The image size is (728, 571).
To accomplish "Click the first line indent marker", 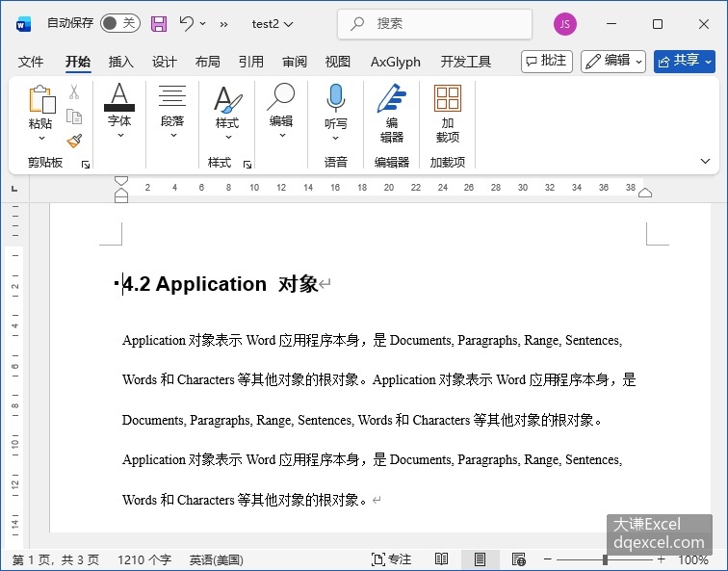I will 121,181.
